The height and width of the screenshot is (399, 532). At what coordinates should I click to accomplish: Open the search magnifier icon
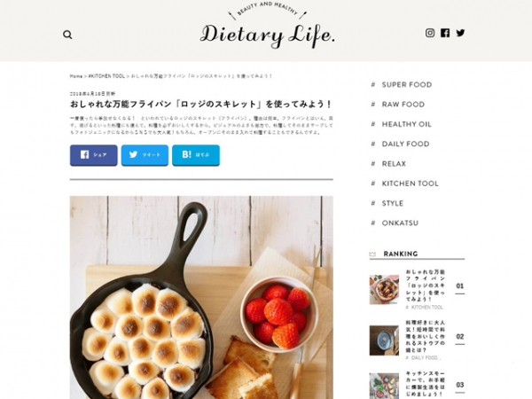pos(67,35)
